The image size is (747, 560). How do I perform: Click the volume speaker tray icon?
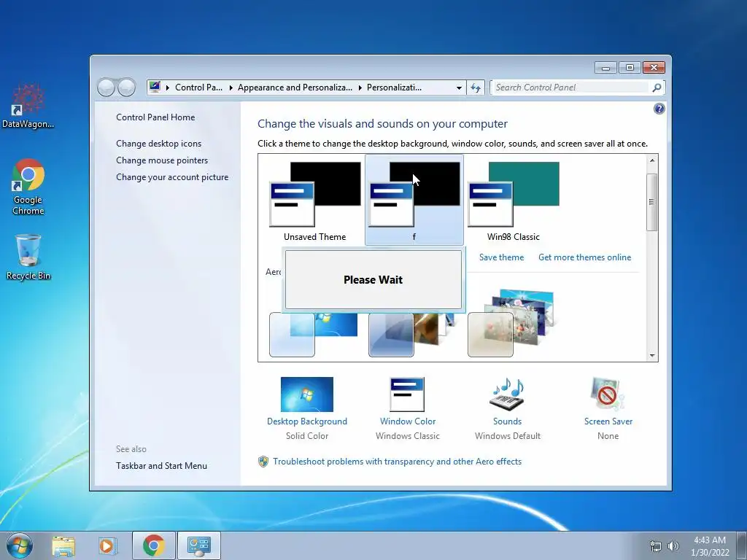click(x=673, y=546)
